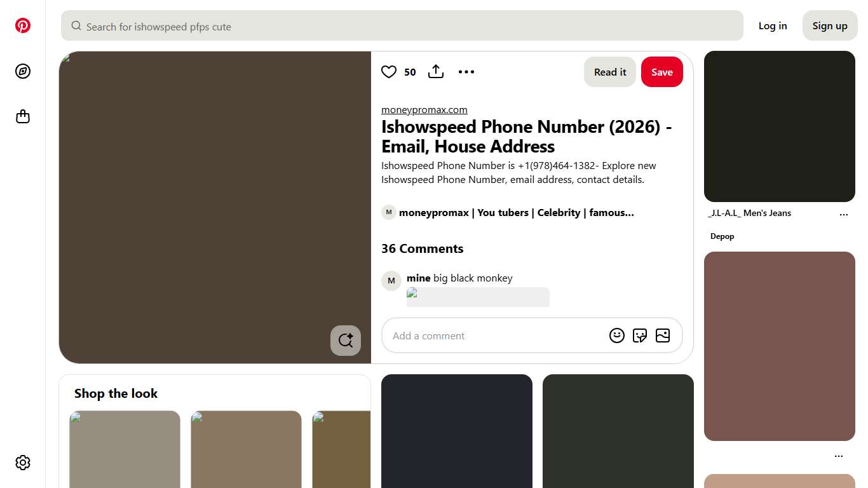Open the settings gear in sidebar
This screenshot has height=488, width=868.
[x=23, y=463]
